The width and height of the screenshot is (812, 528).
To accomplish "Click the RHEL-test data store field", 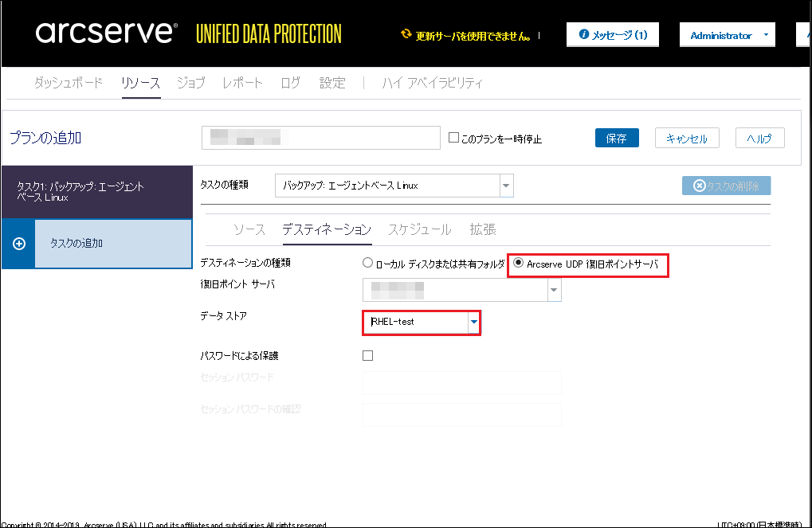I will (x=416, y=322).
